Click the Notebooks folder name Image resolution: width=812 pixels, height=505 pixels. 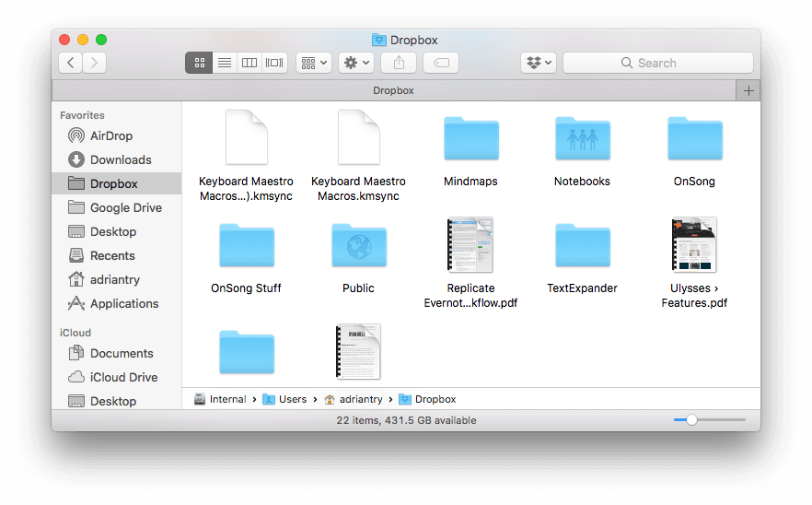pyautogui.click(x=582, y=182)
